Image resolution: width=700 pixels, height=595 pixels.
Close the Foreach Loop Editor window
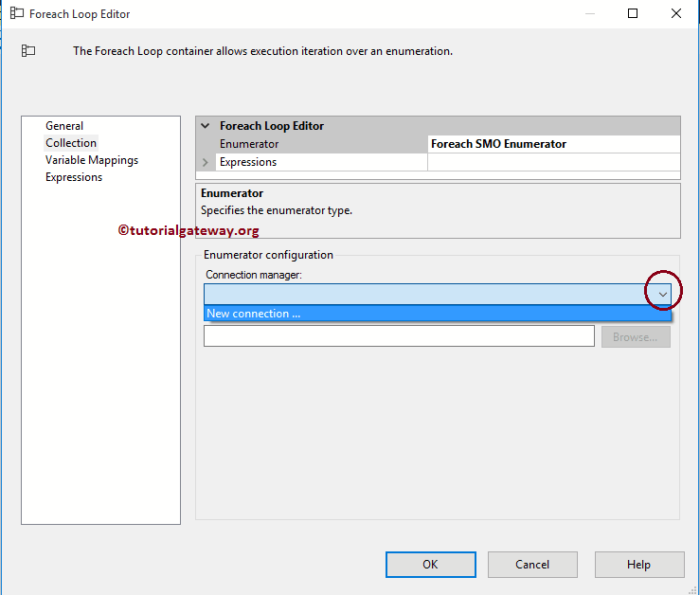pyautogui.click(x=676, y=13)
